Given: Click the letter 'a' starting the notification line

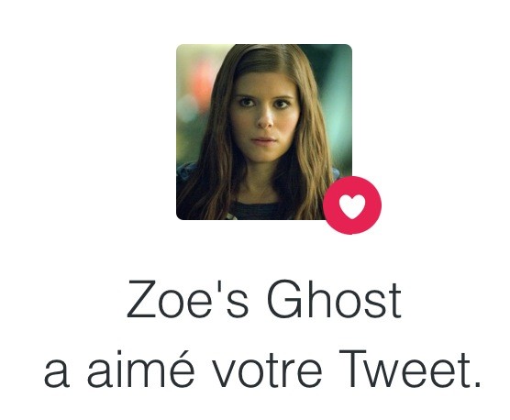Looking at the screenshot, I should 57,374.
